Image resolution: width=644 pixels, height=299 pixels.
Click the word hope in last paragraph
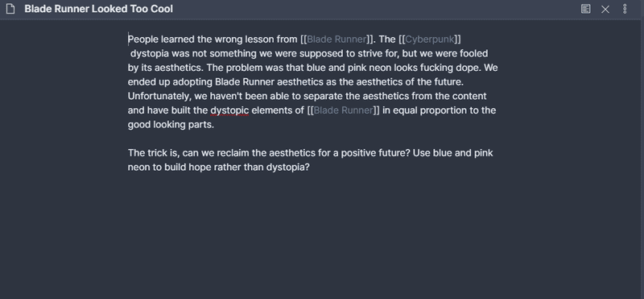click(200, 168)
